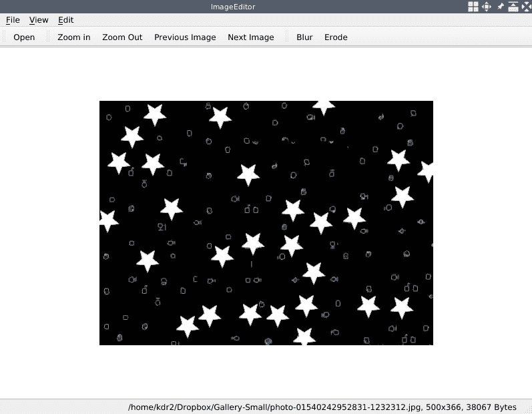Open the File menu
The height and width of the screenshot is (414, 532).
(x=13, y=20)
